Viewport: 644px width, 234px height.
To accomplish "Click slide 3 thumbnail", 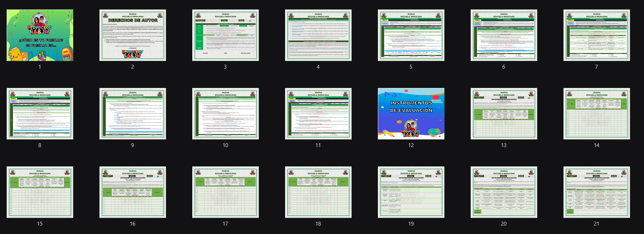I will pos(225,35).
